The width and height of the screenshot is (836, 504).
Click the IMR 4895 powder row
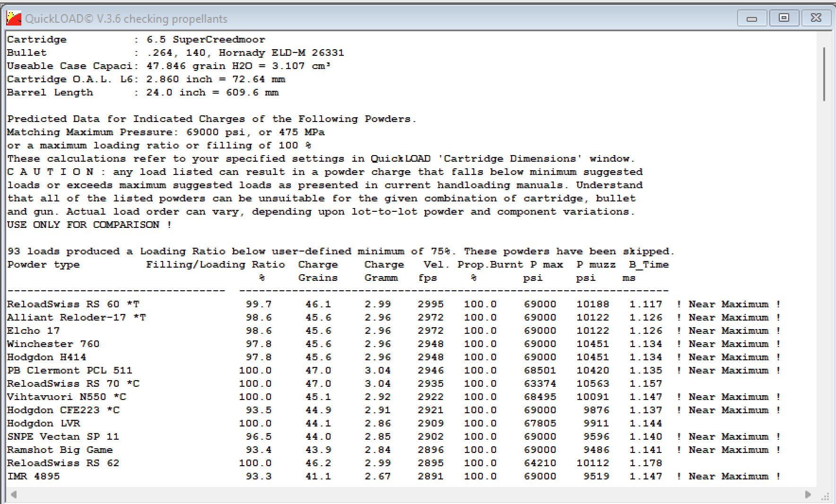[x=33, y=476]
